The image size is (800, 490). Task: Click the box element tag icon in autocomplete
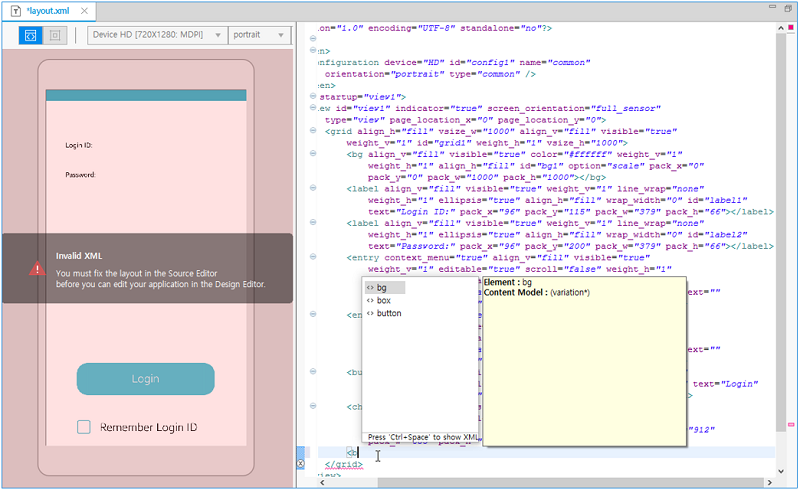point(370,300)
